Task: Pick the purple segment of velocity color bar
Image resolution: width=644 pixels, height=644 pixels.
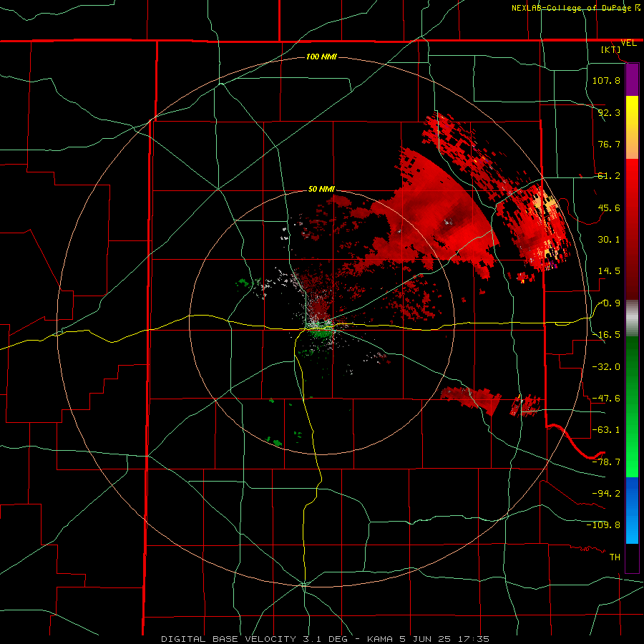Action: [632, 79]
